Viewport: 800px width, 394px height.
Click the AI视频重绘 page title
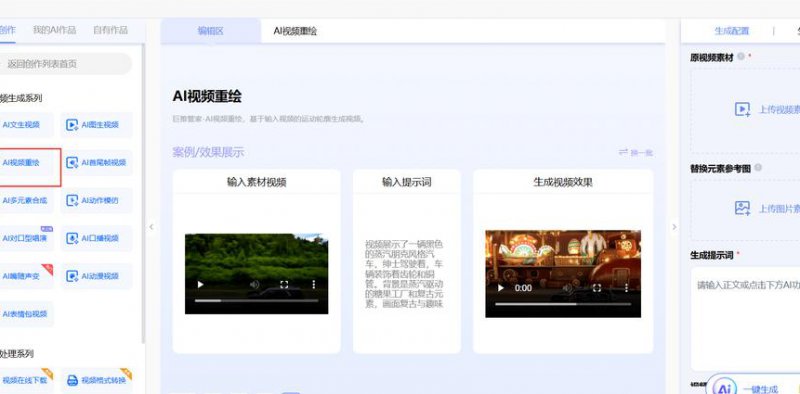point(207,96)
